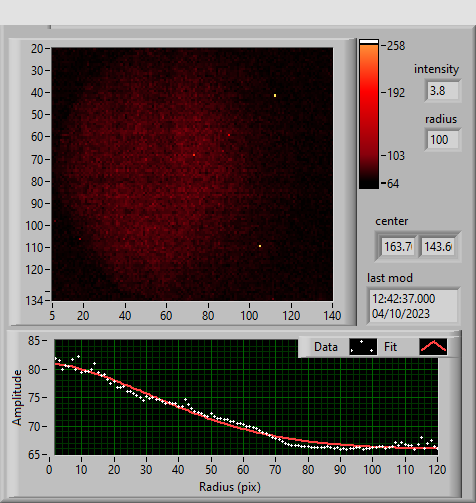Click the 140 x-axis end marker on image
Image resolution: width=476 pixels, height=503 pixels.
point(332,315)
